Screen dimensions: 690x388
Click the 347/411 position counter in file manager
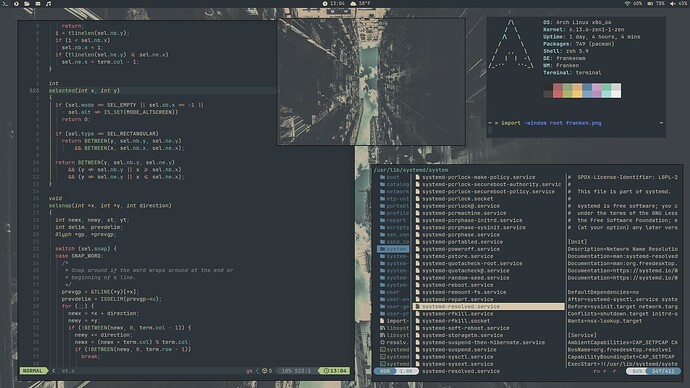pyautogui.click(x=663, y=371)
